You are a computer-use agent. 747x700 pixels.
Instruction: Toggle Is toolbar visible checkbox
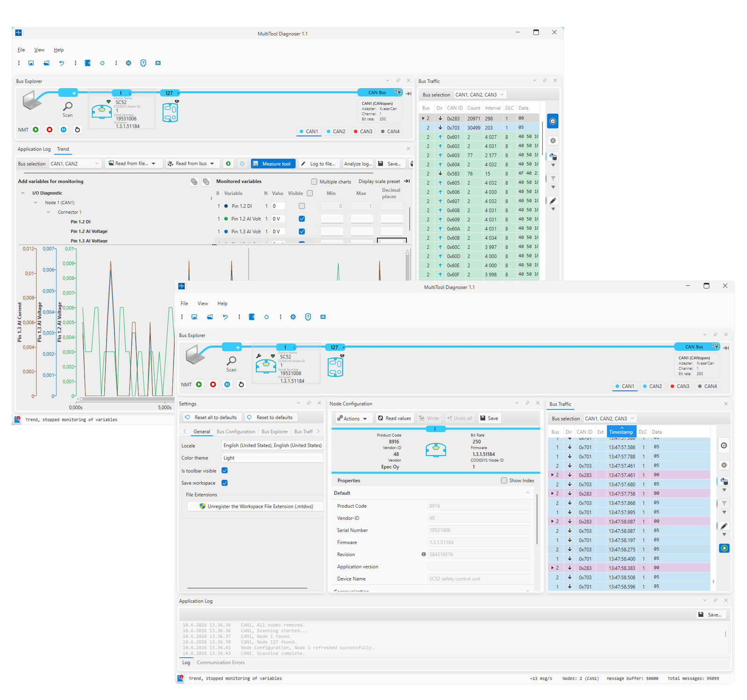click(x=225, y=470)
